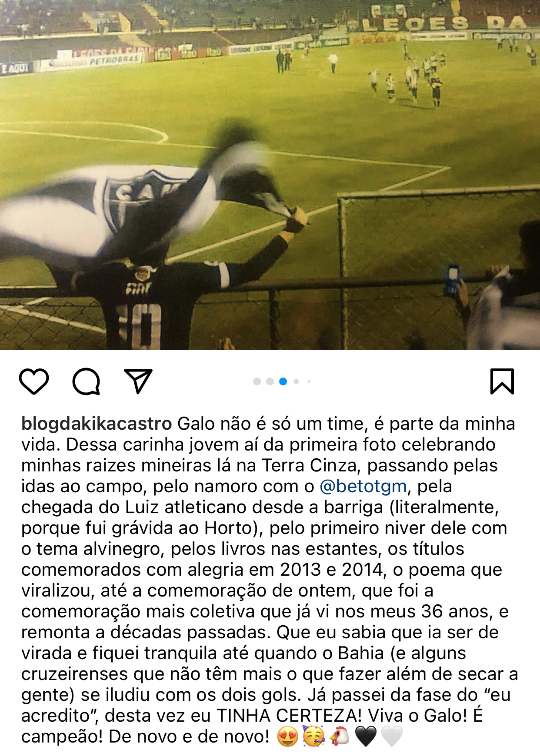This screenshot has height=756, width=540.
Task: Open the @betotgm mention link
Action: click(363, 486)
